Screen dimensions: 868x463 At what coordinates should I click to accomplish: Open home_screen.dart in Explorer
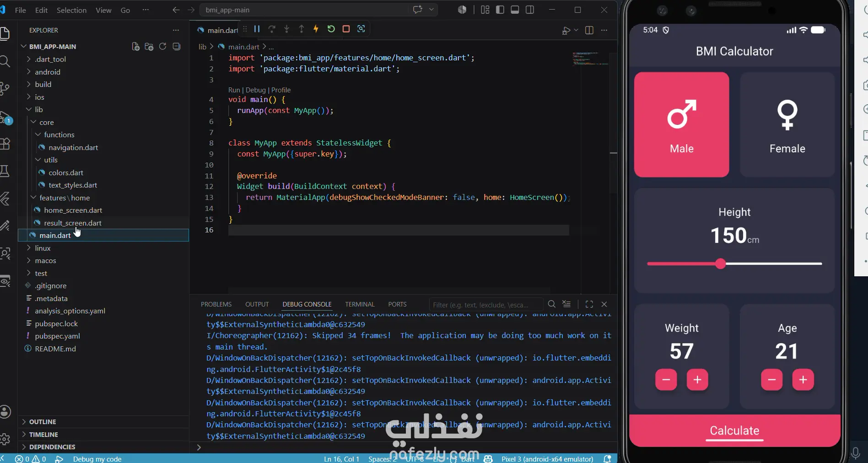73,210
